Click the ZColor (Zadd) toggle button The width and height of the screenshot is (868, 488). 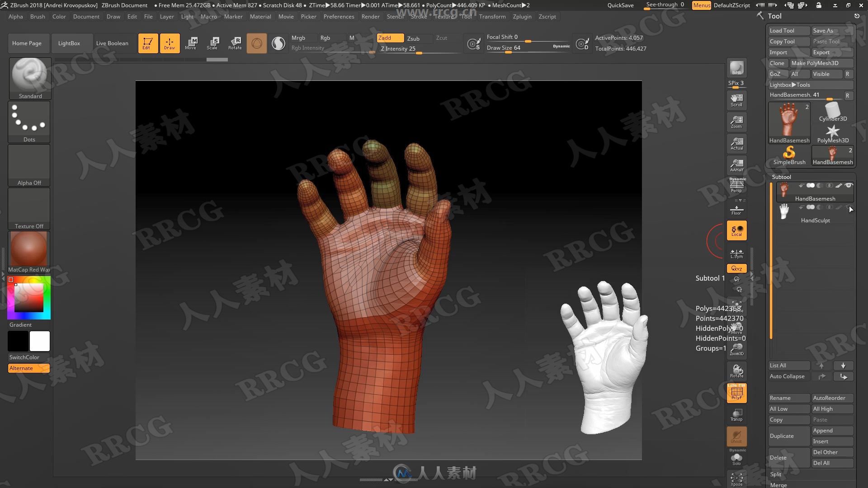pyautogui.click(x=385, y=38)
